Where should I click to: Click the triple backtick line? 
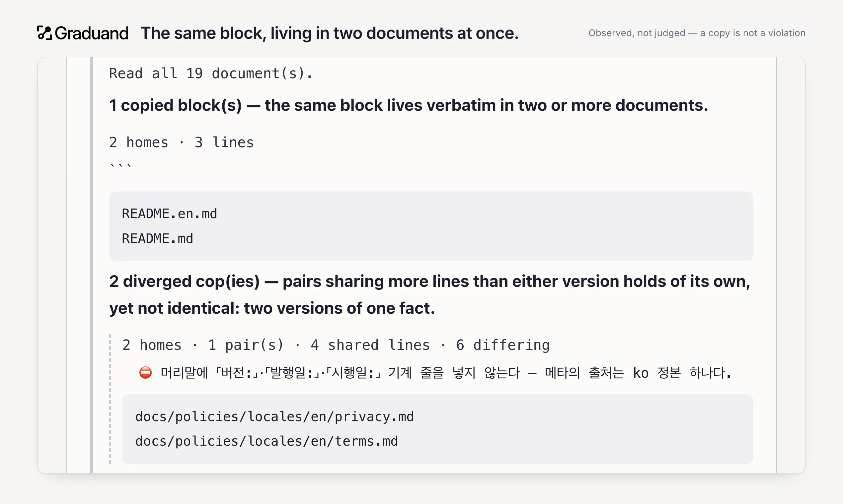[121, 166]
